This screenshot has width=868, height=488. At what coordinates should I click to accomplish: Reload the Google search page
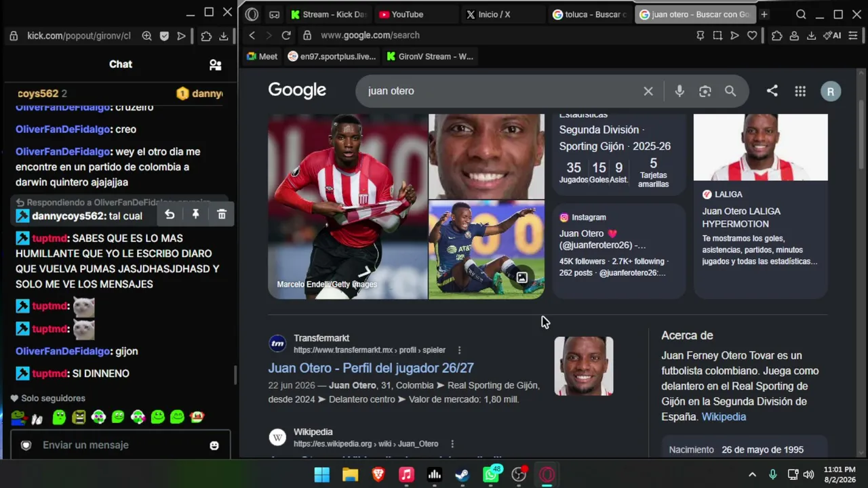(x=286, y=35)
